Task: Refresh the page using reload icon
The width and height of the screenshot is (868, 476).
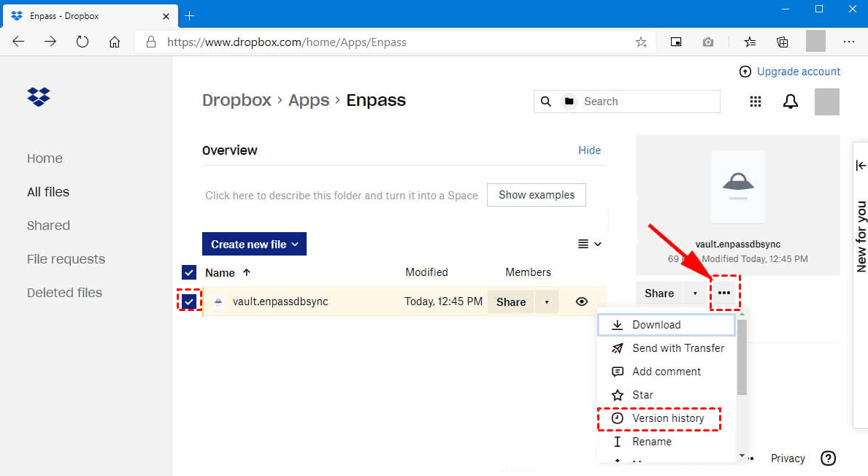Action: (82, 42)
